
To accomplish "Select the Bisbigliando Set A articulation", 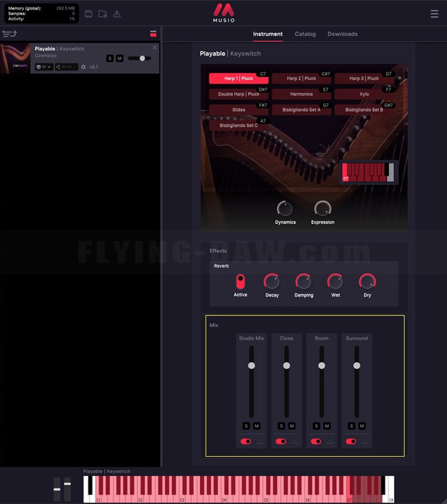I will tap(301, 110).
